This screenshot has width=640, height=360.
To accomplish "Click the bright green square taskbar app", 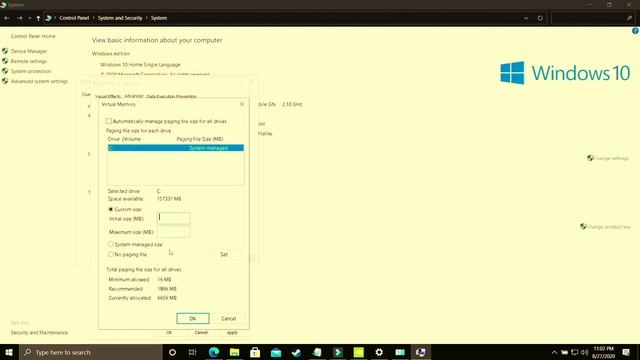I will pyautogui.click(x=358, y=352).
